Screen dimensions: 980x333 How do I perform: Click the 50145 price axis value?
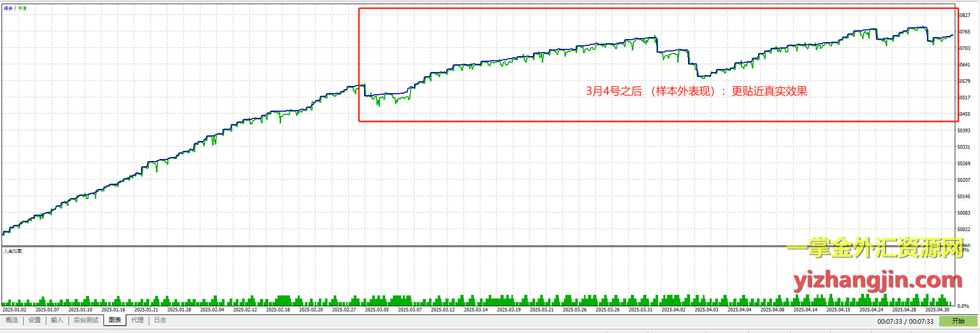pos(964,197)
